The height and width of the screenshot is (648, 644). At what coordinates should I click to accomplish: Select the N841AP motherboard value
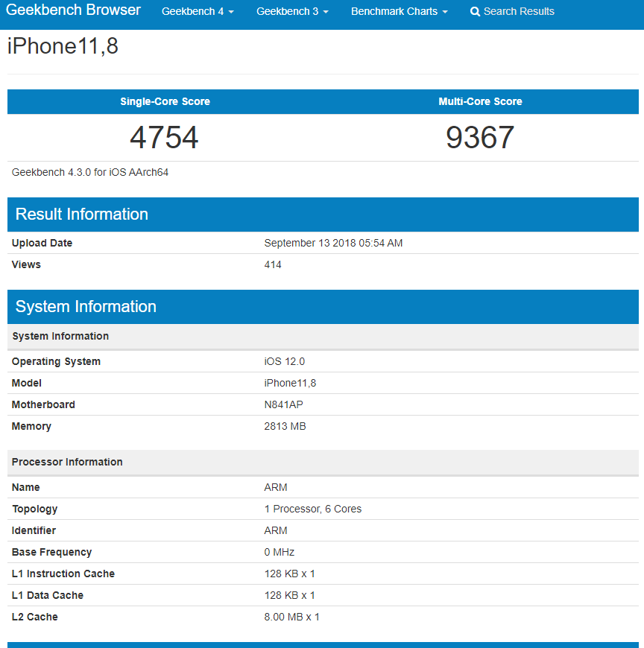(x=283, y=404)
